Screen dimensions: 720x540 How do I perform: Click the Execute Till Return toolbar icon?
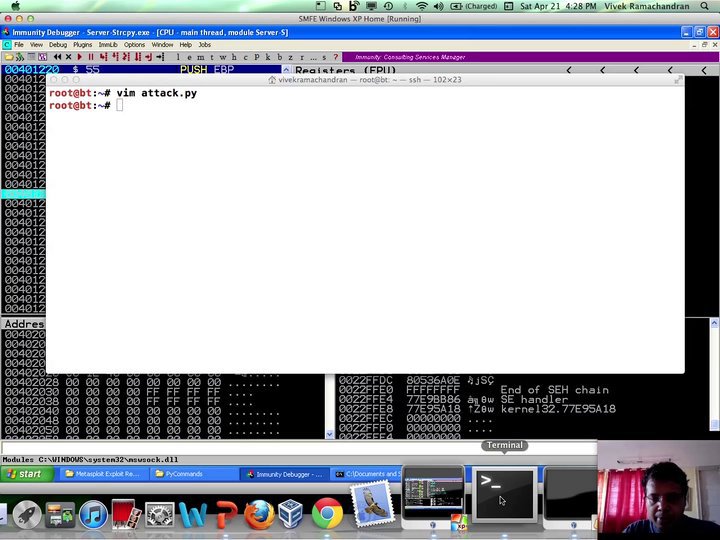(x=148, y=57)
